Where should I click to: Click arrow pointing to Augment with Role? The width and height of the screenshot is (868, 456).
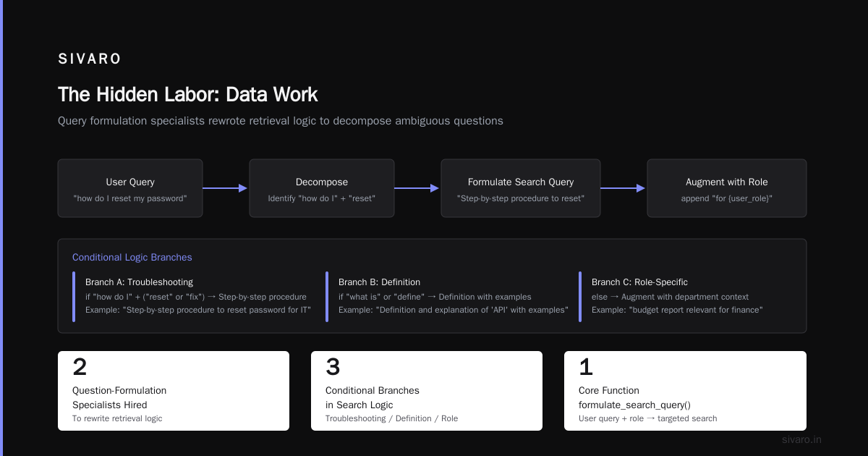point(624,188)
